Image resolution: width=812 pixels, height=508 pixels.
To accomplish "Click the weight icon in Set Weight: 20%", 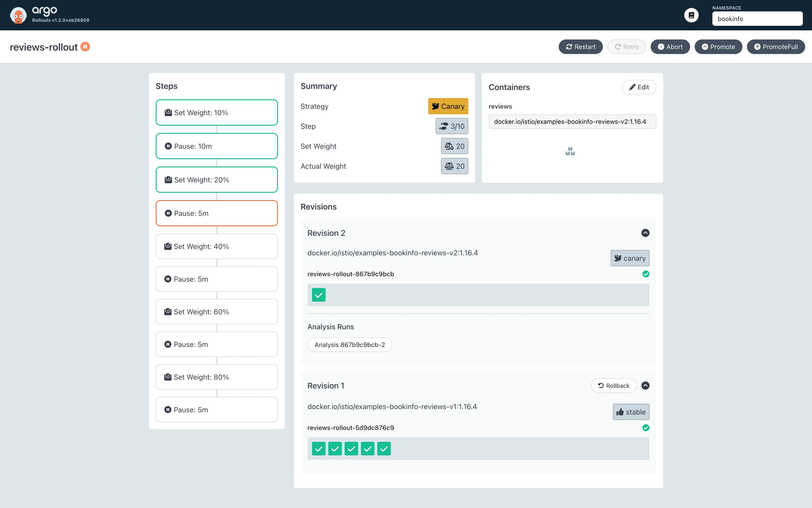I will 168,180.
